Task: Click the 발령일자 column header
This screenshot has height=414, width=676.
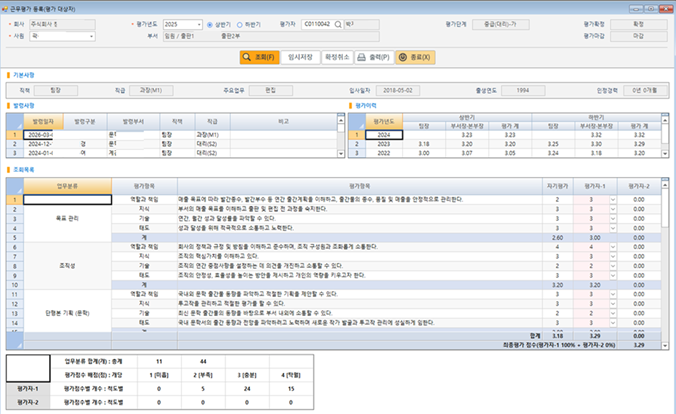Action: click(x=43, y=122)
